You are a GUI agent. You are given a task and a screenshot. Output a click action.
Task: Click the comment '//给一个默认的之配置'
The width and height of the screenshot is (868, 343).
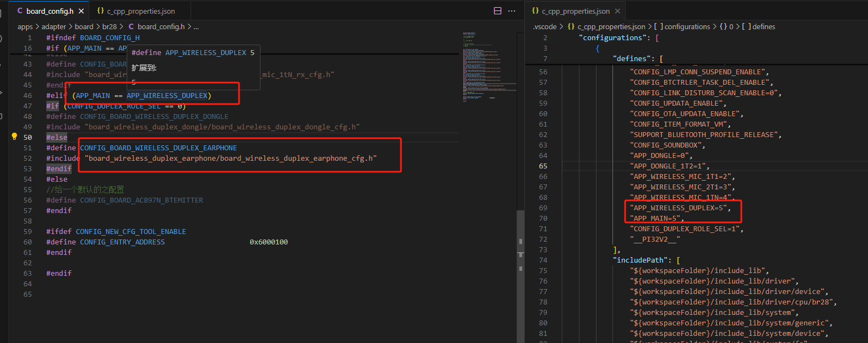click(x=85, y=190)
